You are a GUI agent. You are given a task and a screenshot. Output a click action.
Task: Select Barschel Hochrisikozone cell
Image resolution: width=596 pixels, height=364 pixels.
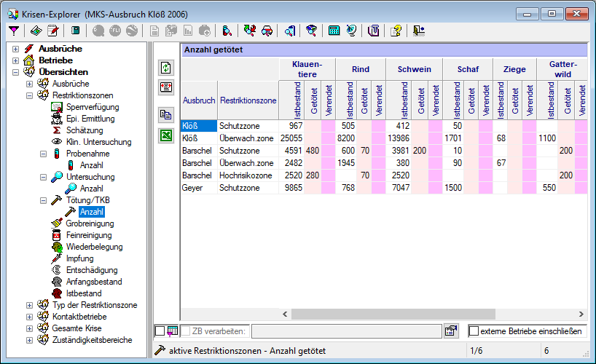(x=248, y=175)
